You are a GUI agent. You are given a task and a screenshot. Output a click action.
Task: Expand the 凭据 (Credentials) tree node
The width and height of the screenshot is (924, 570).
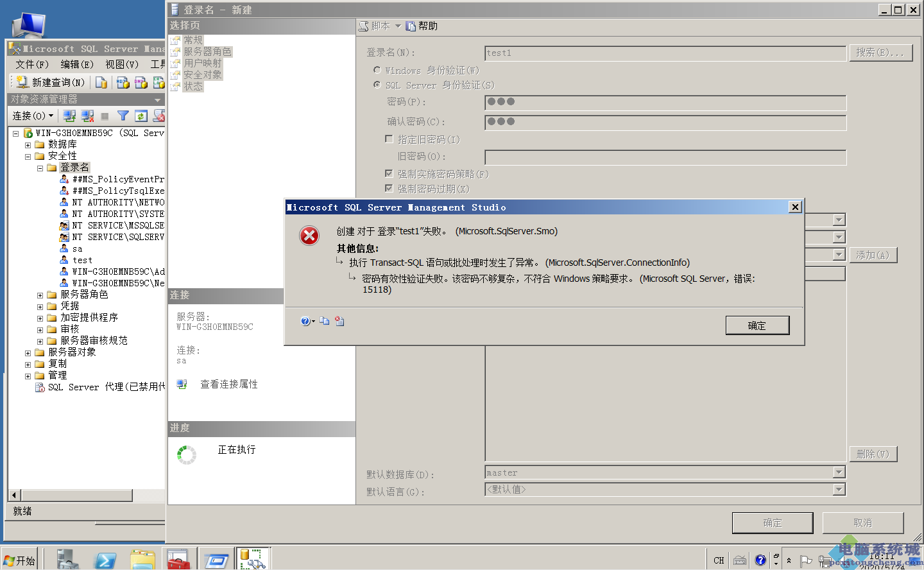[40, 307]
